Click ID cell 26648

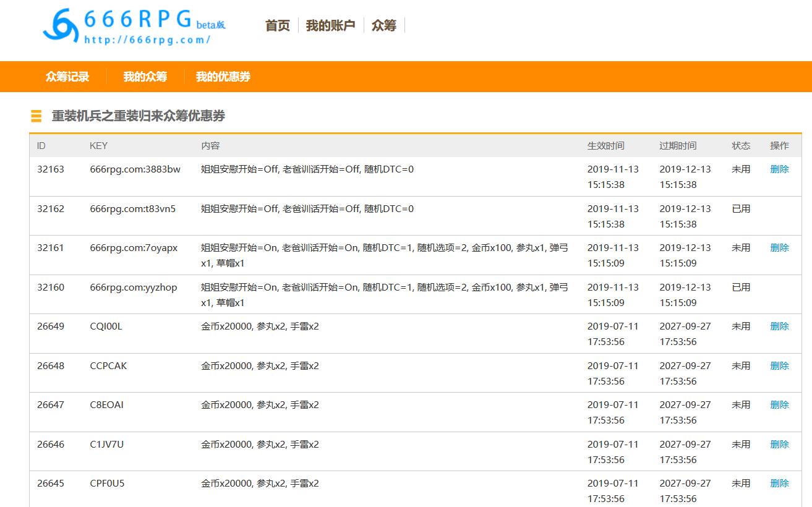pos(51,365)
